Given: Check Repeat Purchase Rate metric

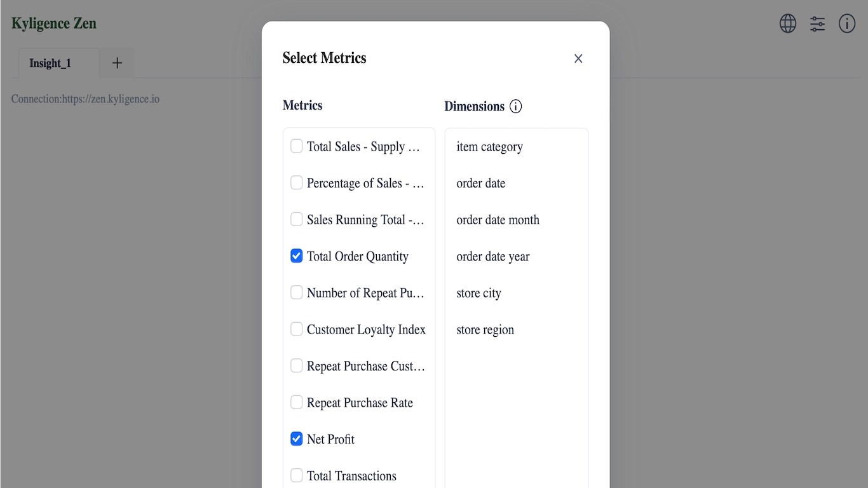Looking at the screenshot, I should point(296,402).
